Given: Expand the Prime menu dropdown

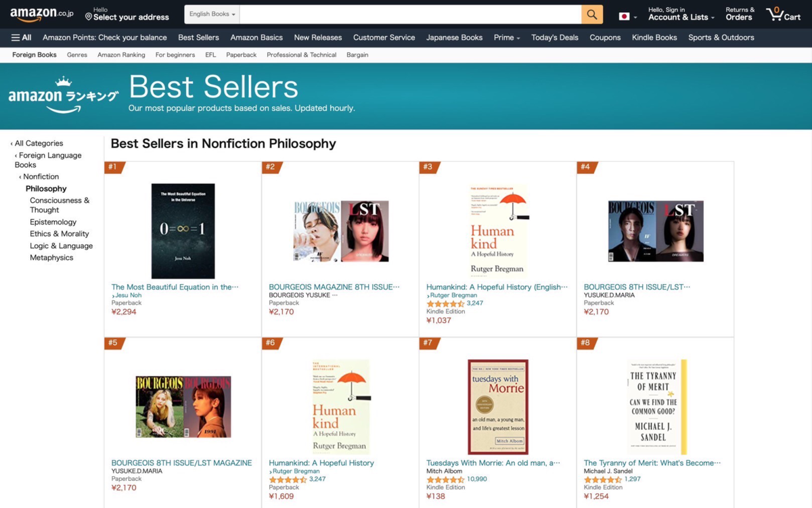Looking at the screenshot, I should pyautogui.click(x=507, y=37).
